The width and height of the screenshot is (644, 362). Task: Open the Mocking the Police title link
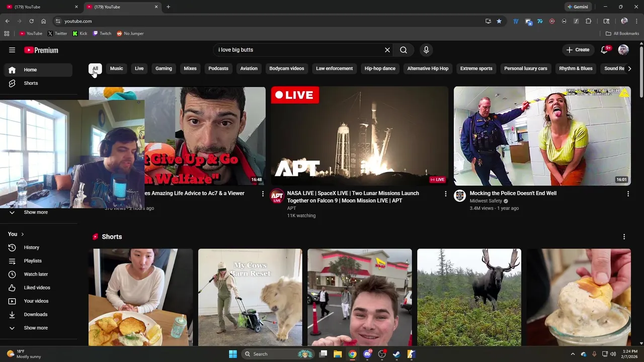513,193
